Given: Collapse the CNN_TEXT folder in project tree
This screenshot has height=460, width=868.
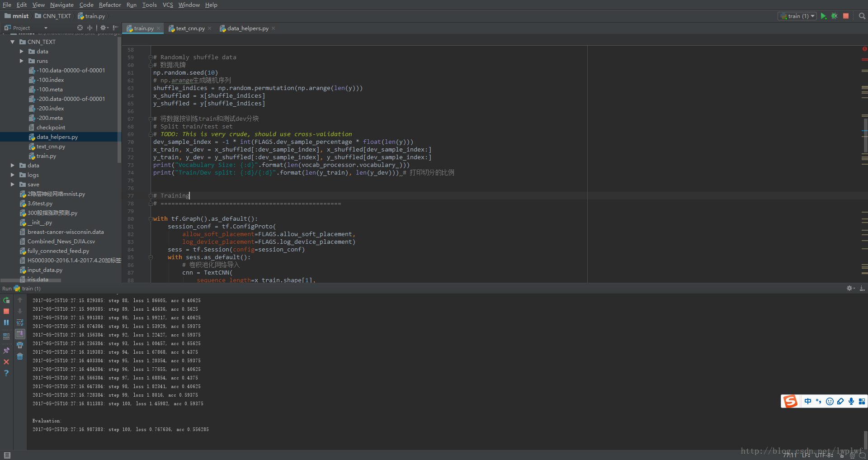Looking at the screenshot, I should 13,42.
